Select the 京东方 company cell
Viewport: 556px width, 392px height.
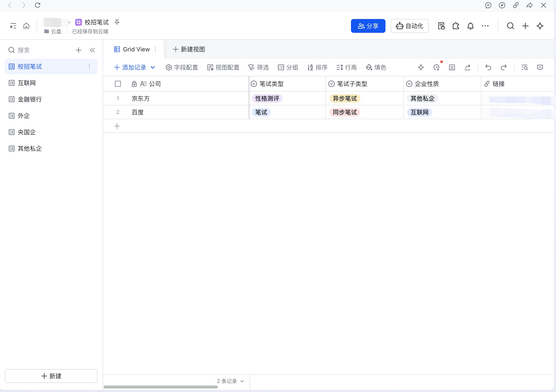point(188,98)
